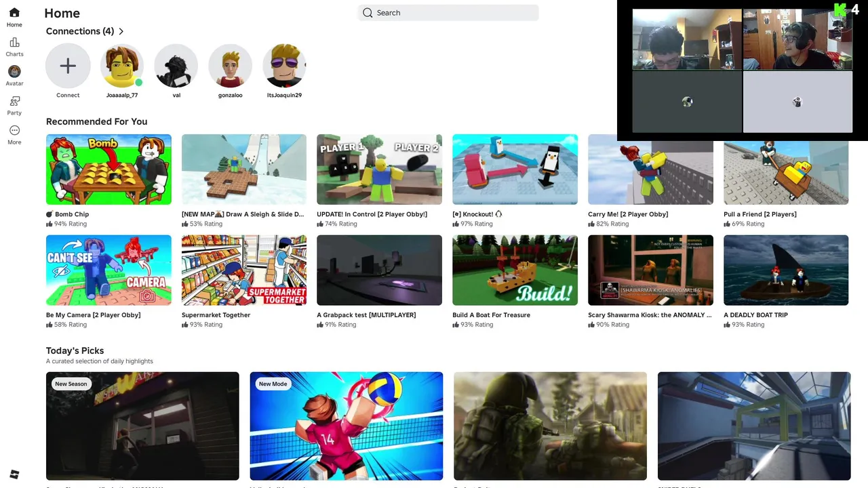The image size is (868, 488).
Task: Open the Scary Shawarma Kiosk thumbnail
Action: tap(650, 270)
